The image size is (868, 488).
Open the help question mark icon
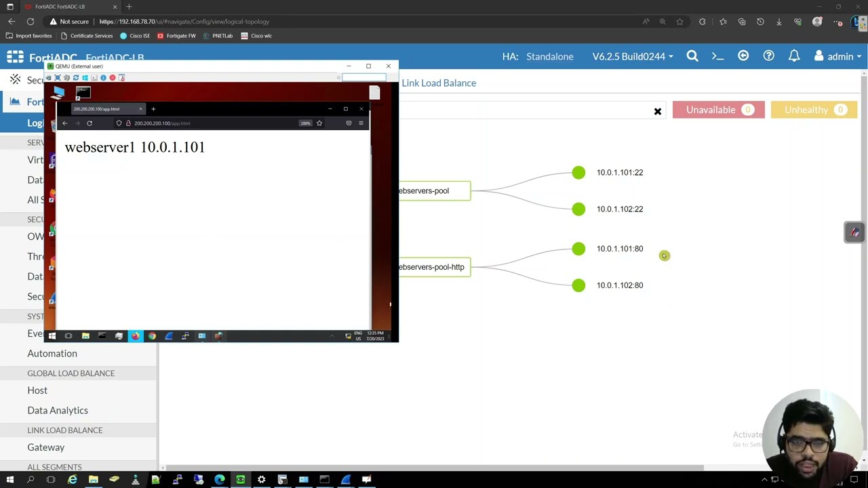[x=768, y=56]
